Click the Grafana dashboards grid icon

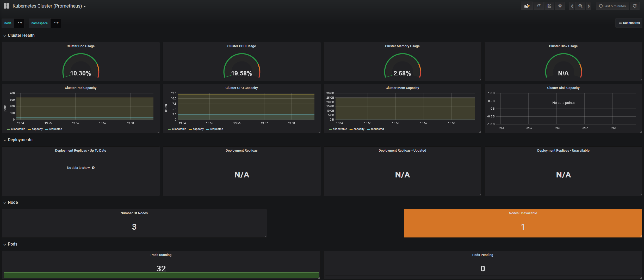coord(7,6)
